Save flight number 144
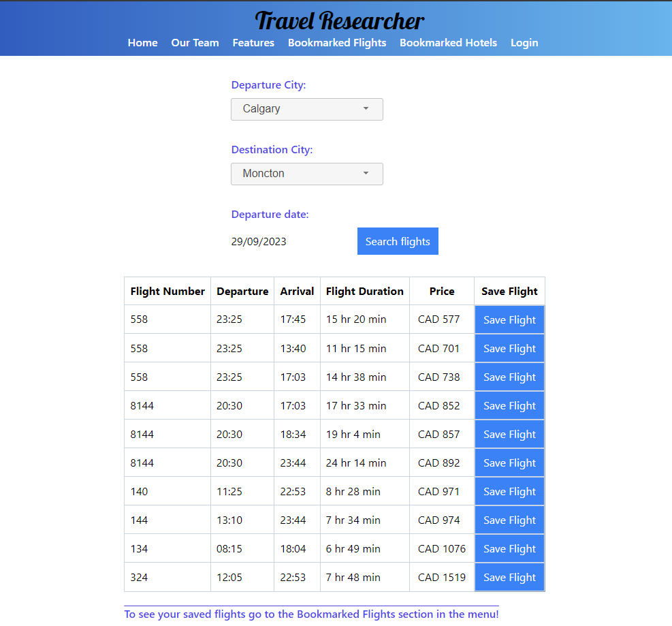Image resolution: width=672 pixels, height=626 pixels. click(x=509, y=520)
